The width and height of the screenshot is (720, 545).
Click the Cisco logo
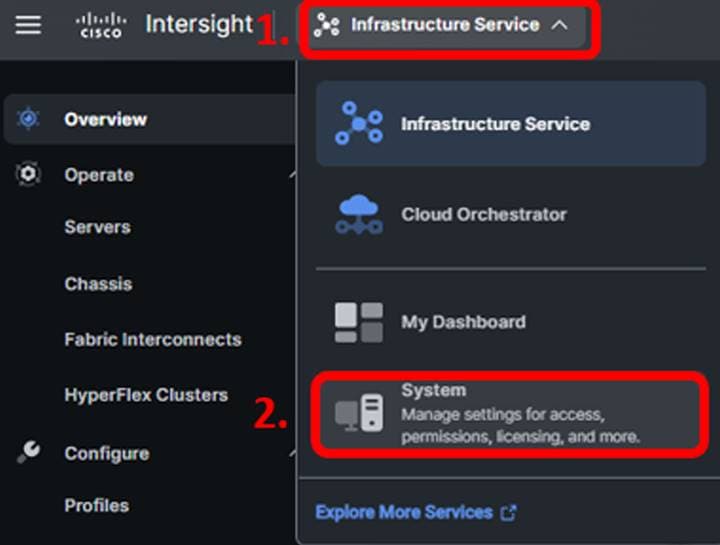tap(101, 26)
